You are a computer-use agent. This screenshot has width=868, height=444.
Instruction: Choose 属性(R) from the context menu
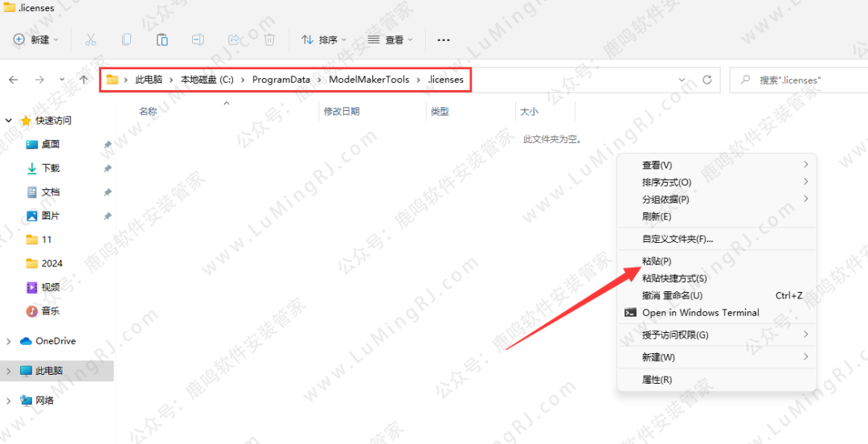coord(657,380)
